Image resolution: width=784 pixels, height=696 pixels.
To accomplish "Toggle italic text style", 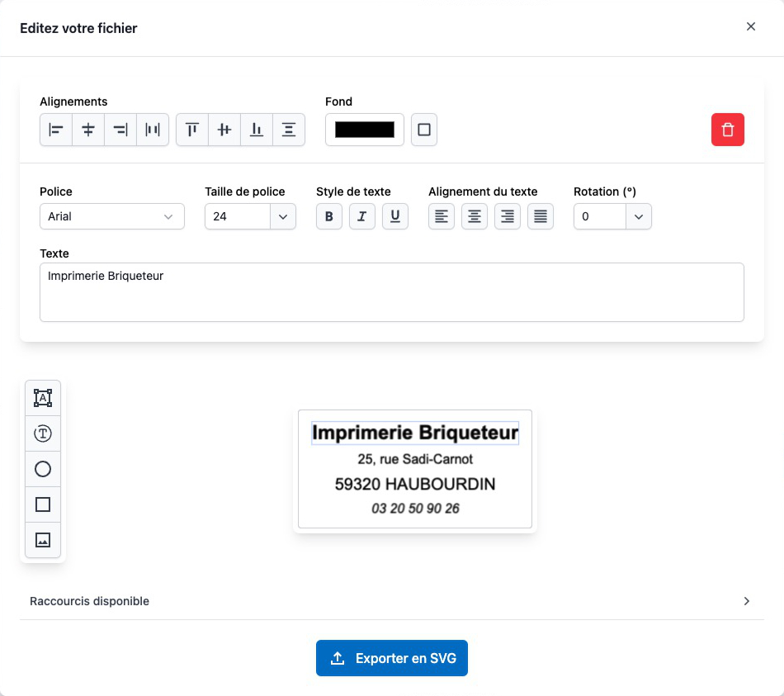I will (x=362, y=216).
